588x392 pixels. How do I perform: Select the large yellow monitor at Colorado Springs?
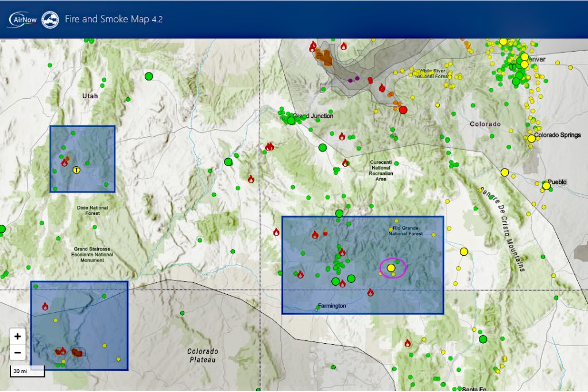(x=531, y=139)
